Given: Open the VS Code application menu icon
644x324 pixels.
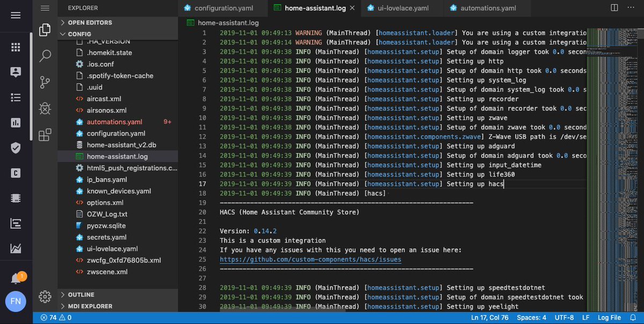Looking at the screenshot, I should click(x=45, y=9).
